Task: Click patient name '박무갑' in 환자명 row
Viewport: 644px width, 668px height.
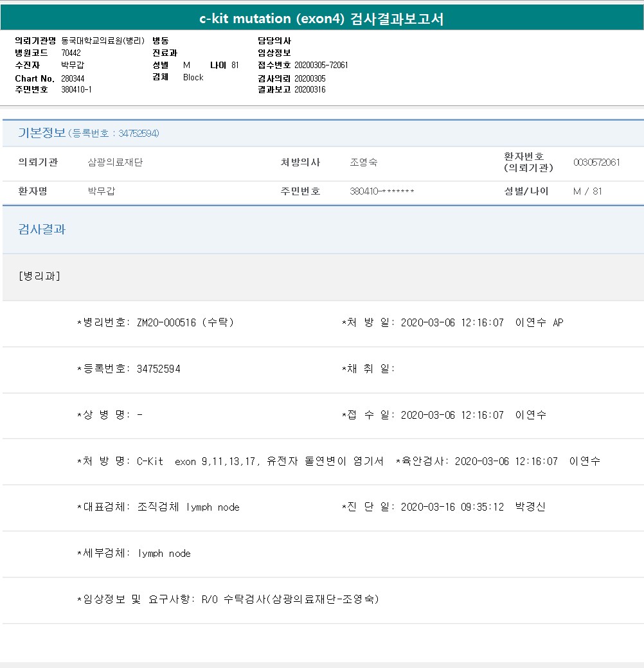Action: [102, 191]
